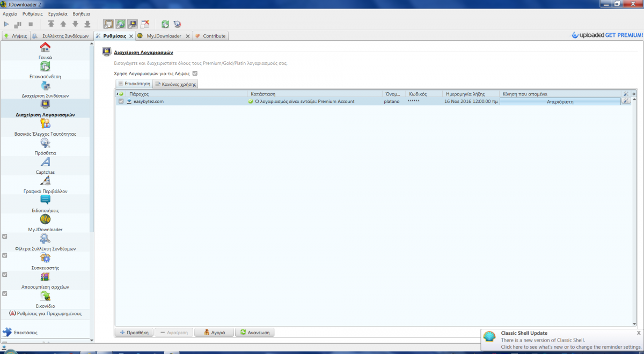This screenshot has height=354, width=644.
Task: Open Ειδοποιήσεις settings section
Action: (x=45, y=204)
